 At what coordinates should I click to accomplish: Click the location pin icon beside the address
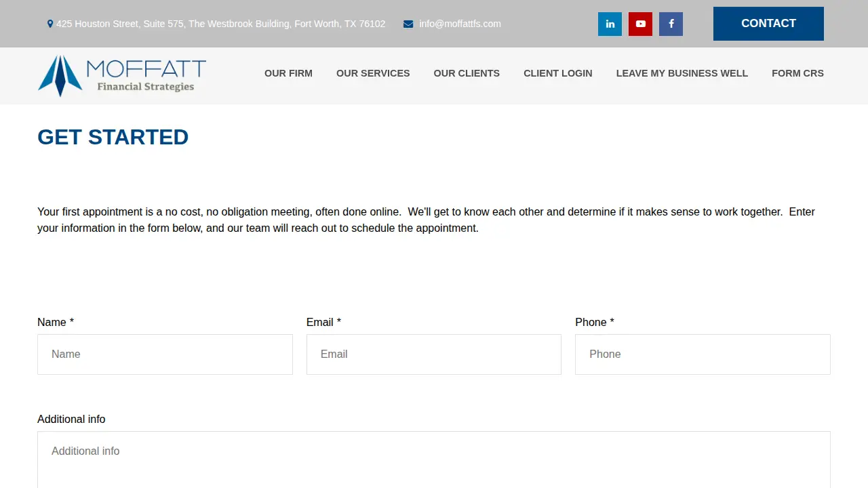coord(50,24)
